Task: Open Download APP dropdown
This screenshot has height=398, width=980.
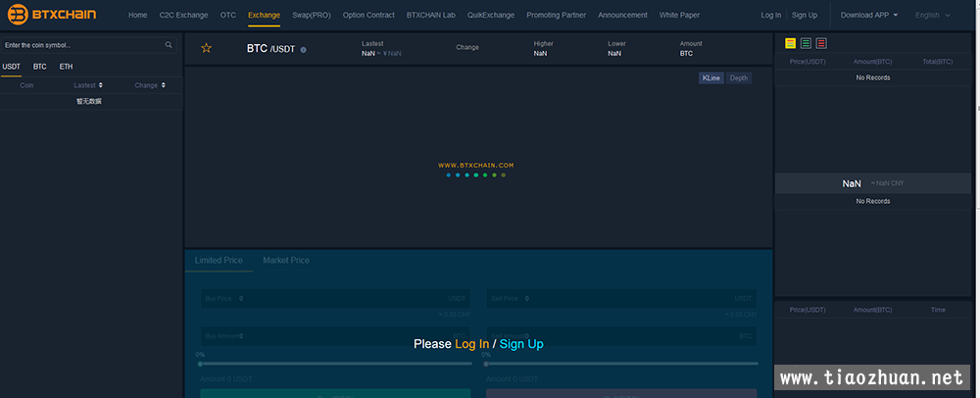Action: (868, 15)
